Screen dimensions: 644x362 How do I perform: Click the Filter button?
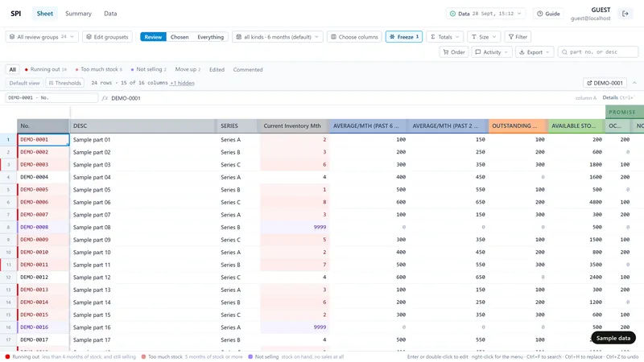(x=518, y=37)
